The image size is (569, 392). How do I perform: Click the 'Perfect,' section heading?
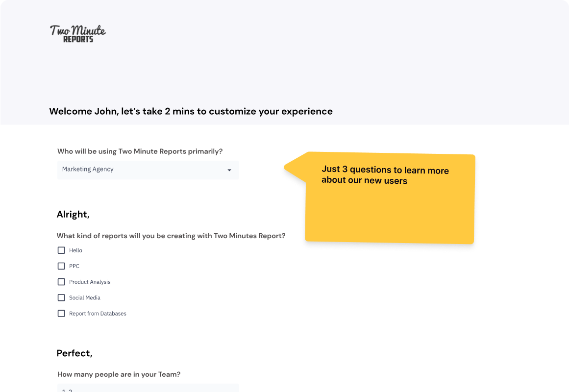coord(74,353)
